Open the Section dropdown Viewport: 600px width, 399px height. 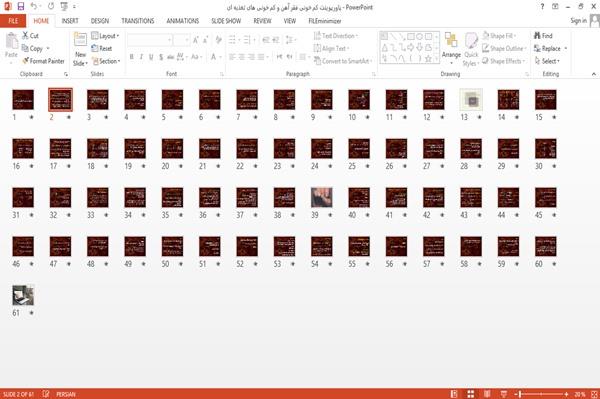106,61
